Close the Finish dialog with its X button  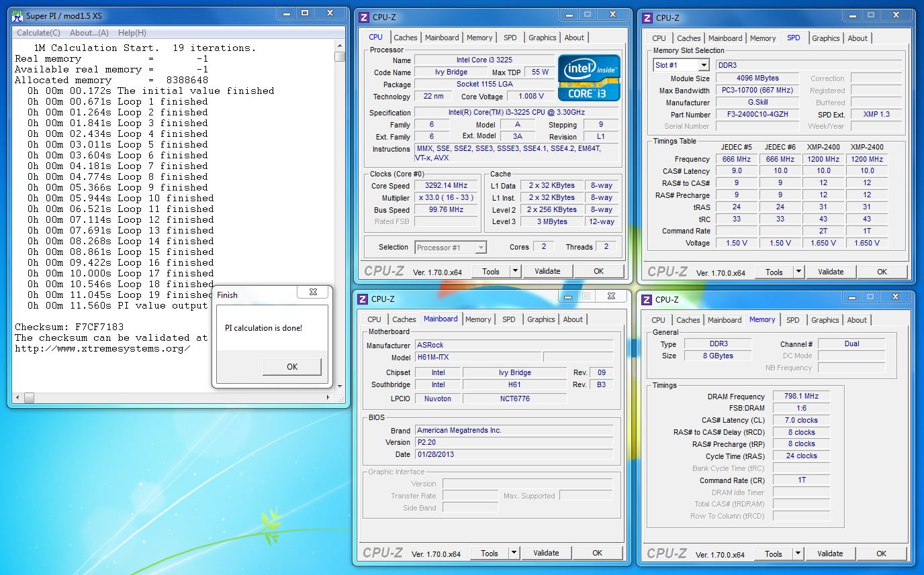[x=313, y=292]
